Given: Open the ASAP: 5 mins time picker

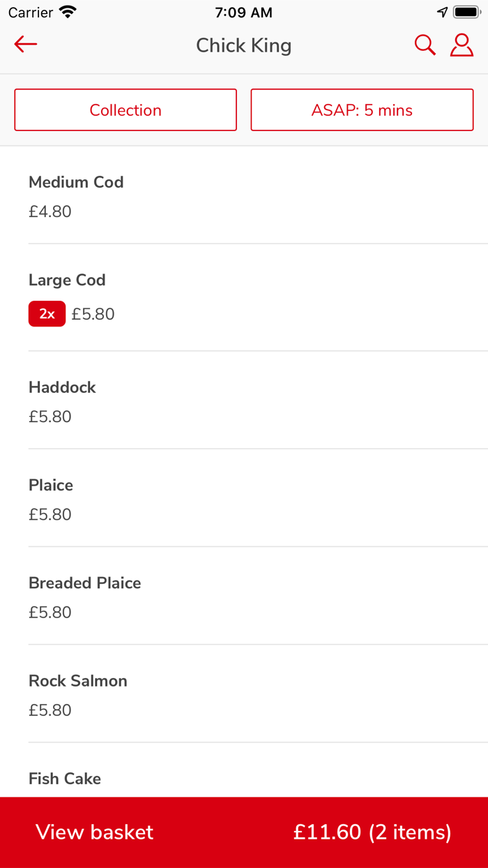Looking at the screenshot, I should pos(362,110).
